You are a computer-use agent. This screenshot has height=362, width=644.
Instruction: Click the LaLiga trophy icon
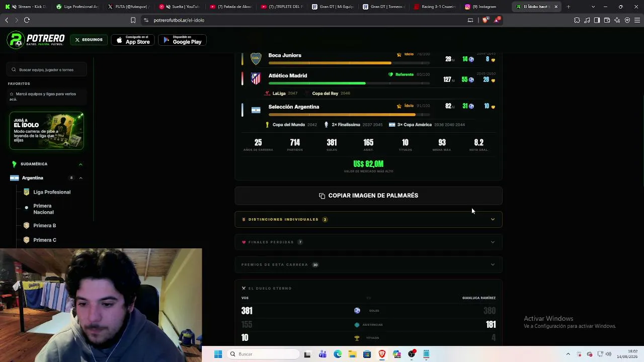pyautogui.click(x=268, y=94)
